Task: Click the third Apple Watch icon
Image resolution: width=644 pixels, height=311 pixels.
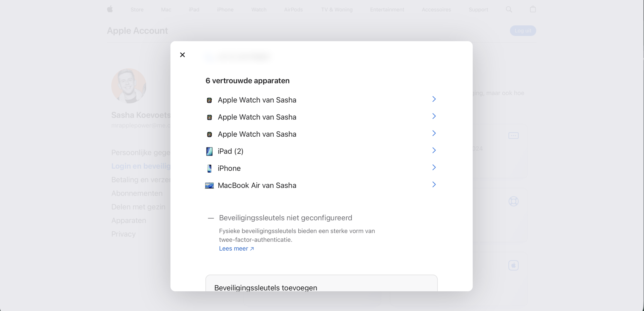Action: [209, 135]
